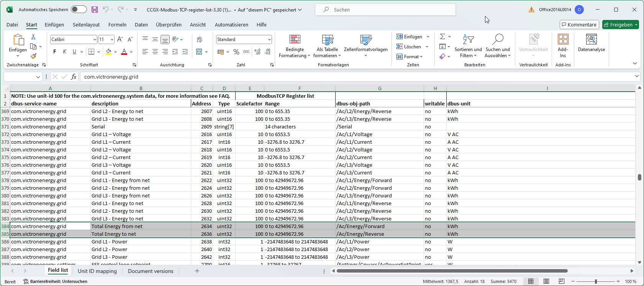Screen dimensions: 644x286
Task: Switch to page layout view in status bar
Action: 546,281
